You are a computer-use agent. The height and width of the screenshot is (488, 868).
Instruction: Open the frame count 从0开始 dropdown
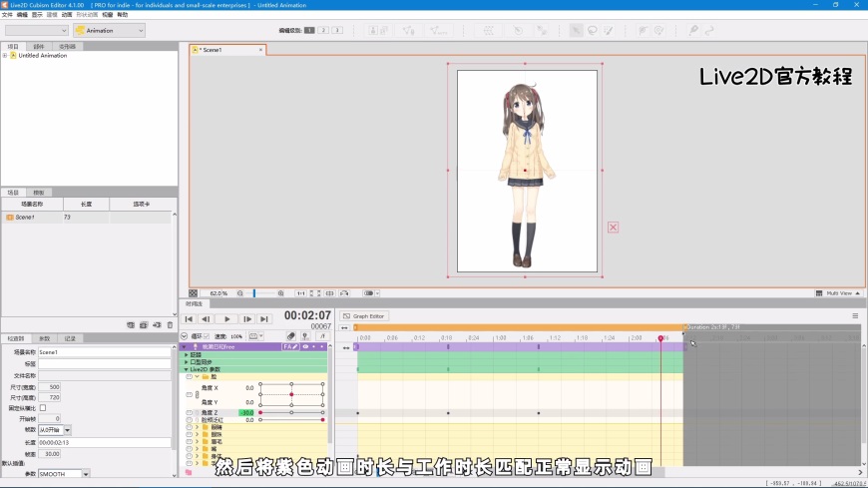pos(55,430)
